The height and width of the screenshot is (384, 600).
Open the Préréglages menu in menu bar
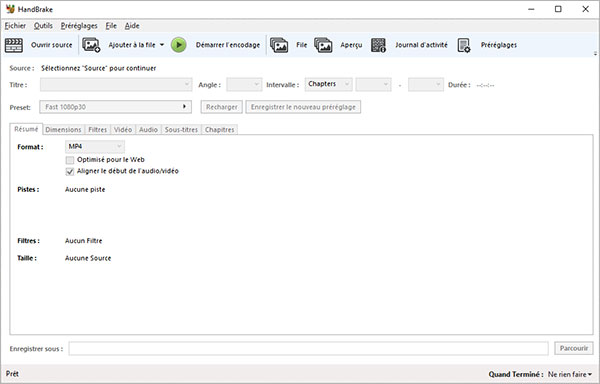(79, 26)
